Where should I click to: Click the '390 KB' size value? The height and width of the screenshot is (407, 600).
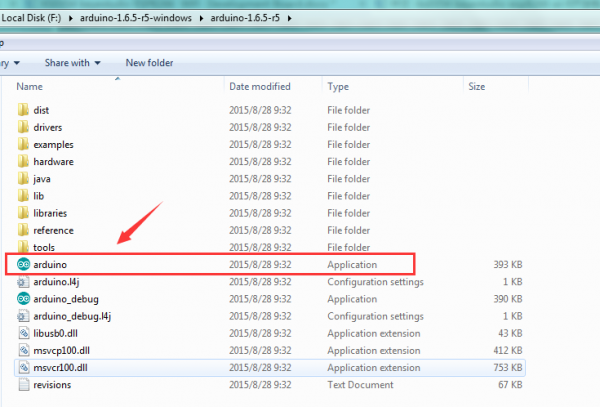[x=508, y=299]
